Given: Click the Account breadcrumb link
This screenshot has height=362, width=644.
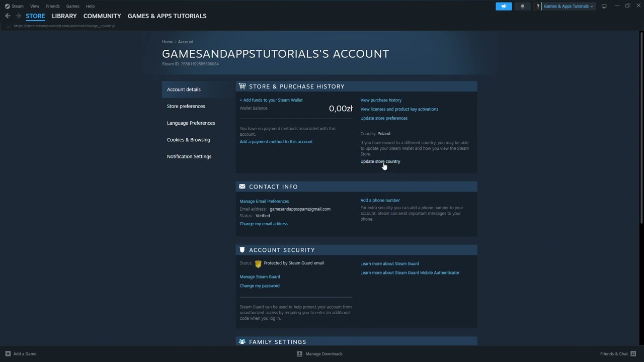Looking at the screenshot, I should click(x=186, y=42).
